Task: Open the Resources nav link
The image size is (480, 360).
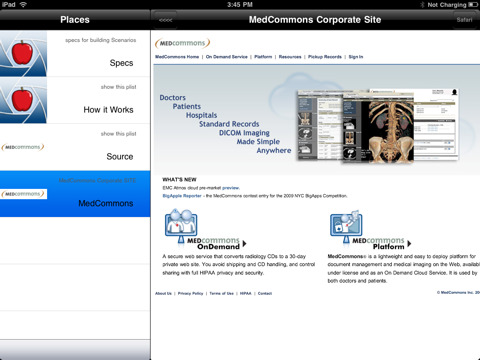Action: (x=290, y=57)
